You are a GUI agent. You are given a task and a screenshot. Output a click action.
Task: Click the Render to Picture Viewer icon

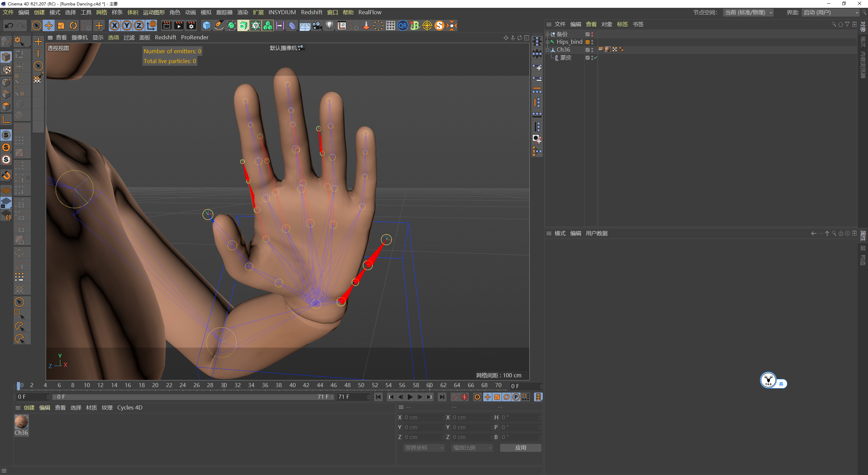(x=179, y=25)
